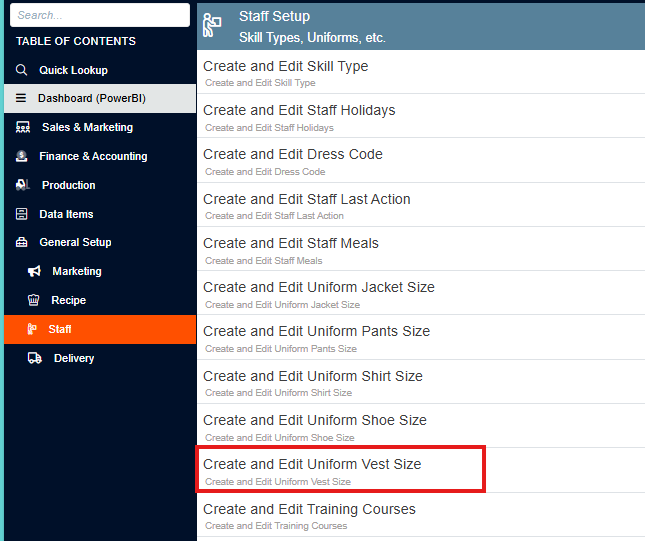This screenshot has height=541, width=645.
Task: Click the Staff Setup header title
Action: coord(274,16)
